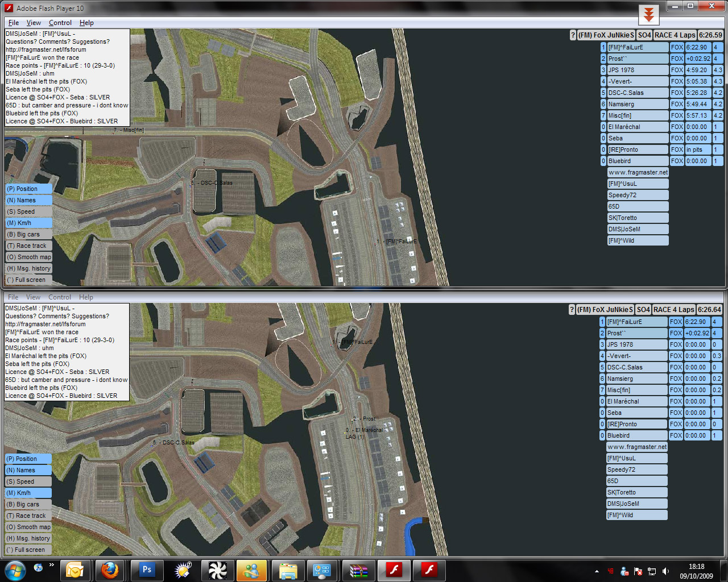Toggle (S) Speed in top window
This screenshot has width=728, height=582.
[28, 211]
